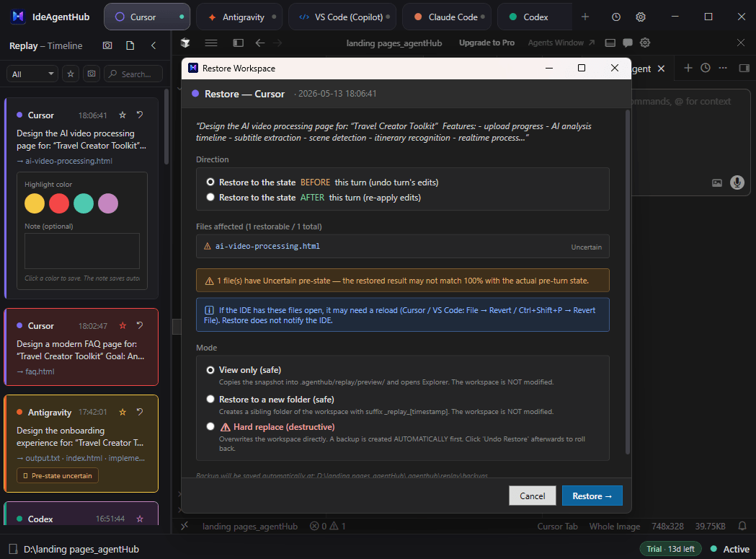The height and width of the screenshot is (559, 756).
Task: Star the Antigravity 17:42:01 entry
Action: pos(123,412)
